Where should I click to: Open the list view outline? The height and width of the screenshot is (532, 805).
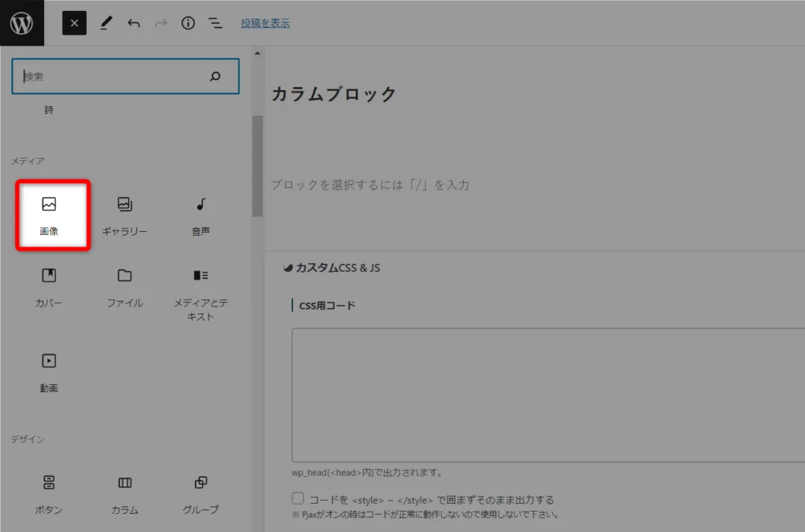(215, 24)
